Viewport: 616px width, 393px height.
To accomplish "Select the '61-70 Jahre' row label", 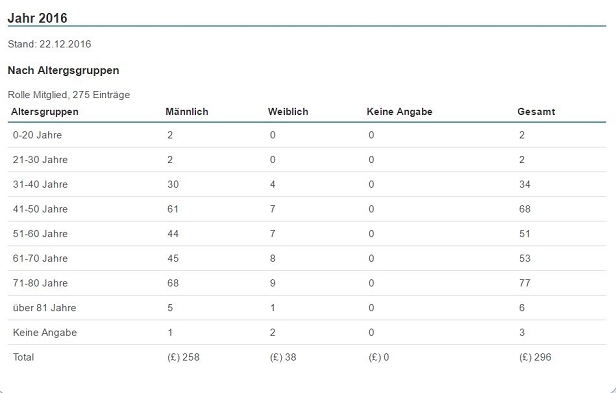I will (40, 259).
